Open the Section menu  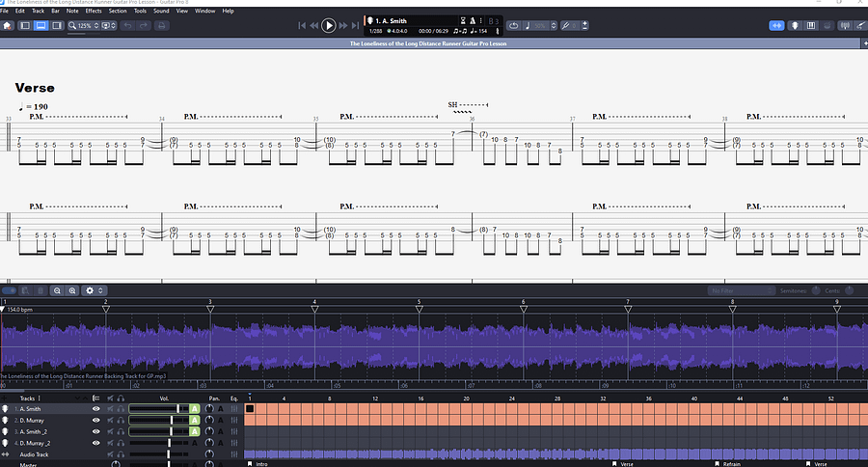[x=118, y=11]
